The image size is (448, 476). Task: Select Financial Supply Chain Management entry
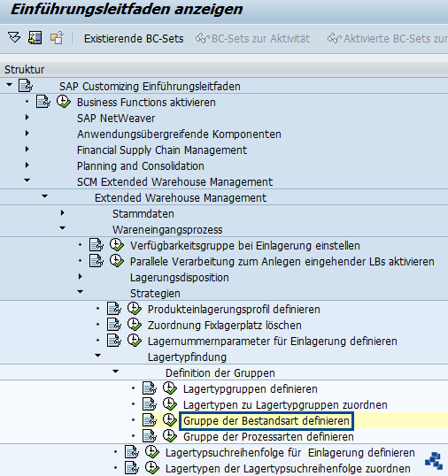click(x=162, y=150)
